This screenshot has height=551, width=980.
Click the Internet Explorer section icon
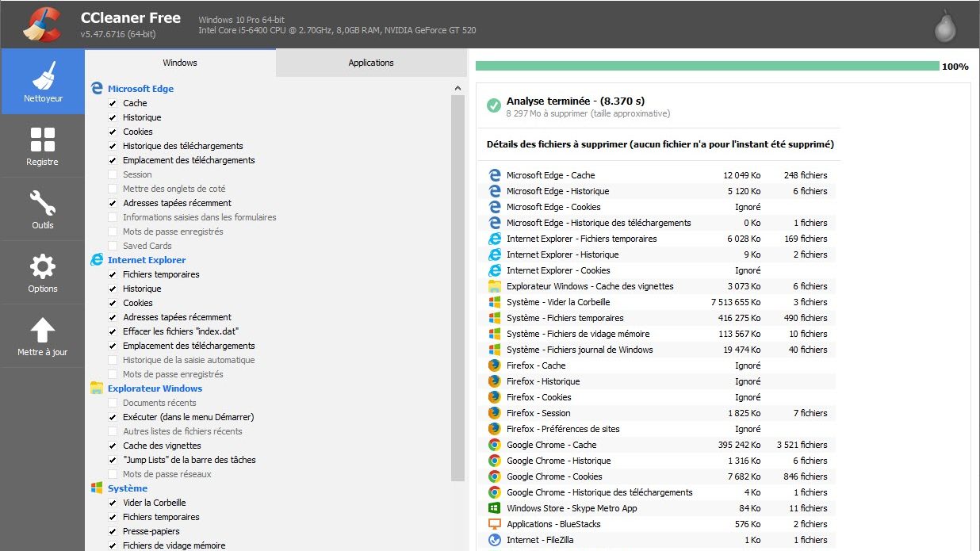pyautogui.click(x=97, y=260)
